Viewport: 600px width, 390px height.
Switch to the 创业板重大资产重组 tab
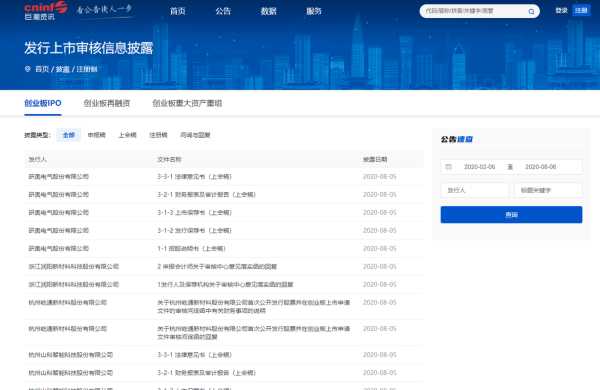click(x=187, y=103)
